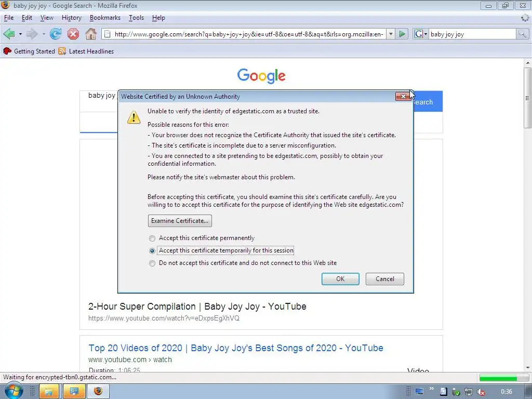Click the Google logo on the page
Viewport: 532px width, 399px height.
[x=261, y=76]
